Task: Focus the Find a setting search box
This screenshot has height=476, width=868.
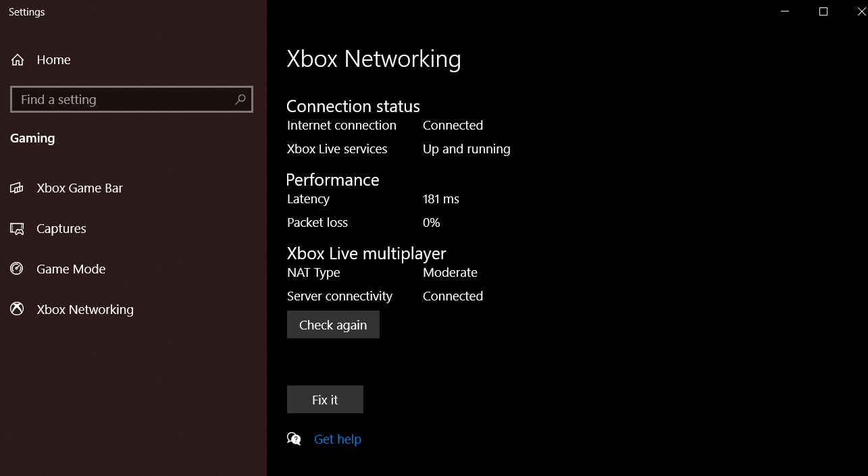Action: (132, 99)
